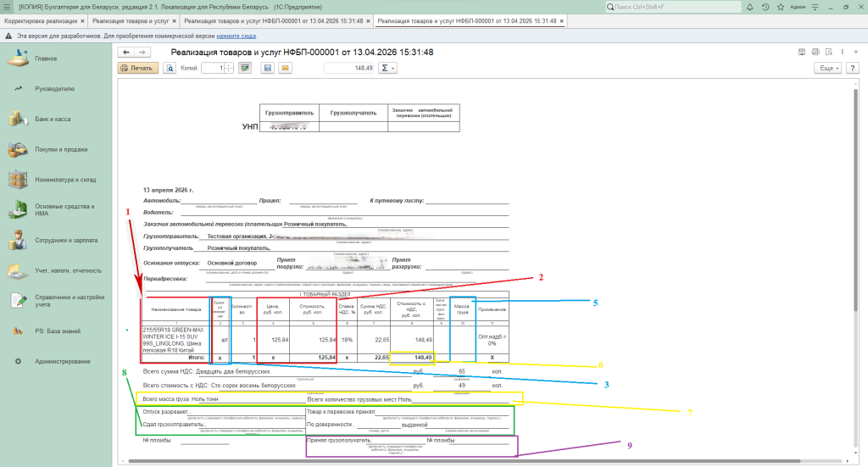868x467 pixels.
Task: Close the Реализация товаров и услуг tab
Action: click(x=175, y=20)
